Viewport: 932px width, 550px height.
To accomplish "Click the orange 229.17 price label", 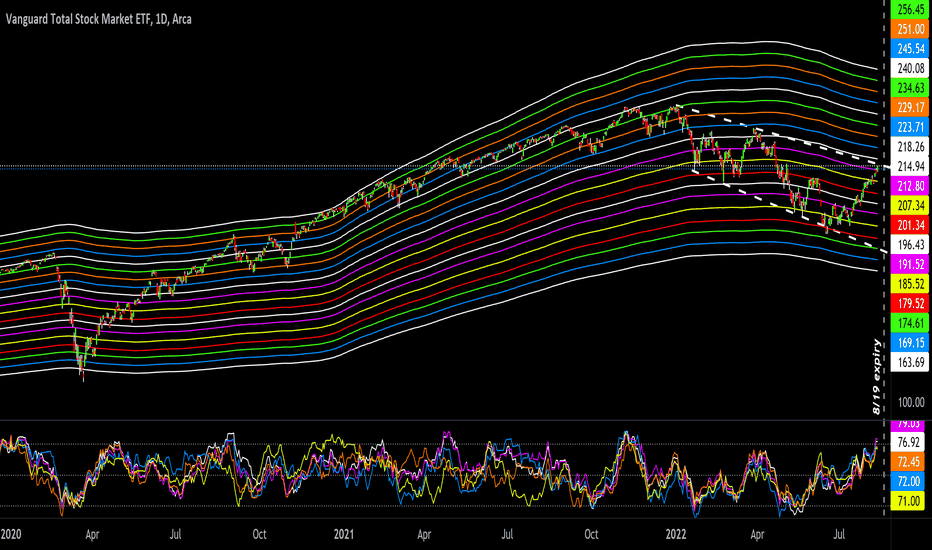I will pyautogui.click(x=911, y=108).
